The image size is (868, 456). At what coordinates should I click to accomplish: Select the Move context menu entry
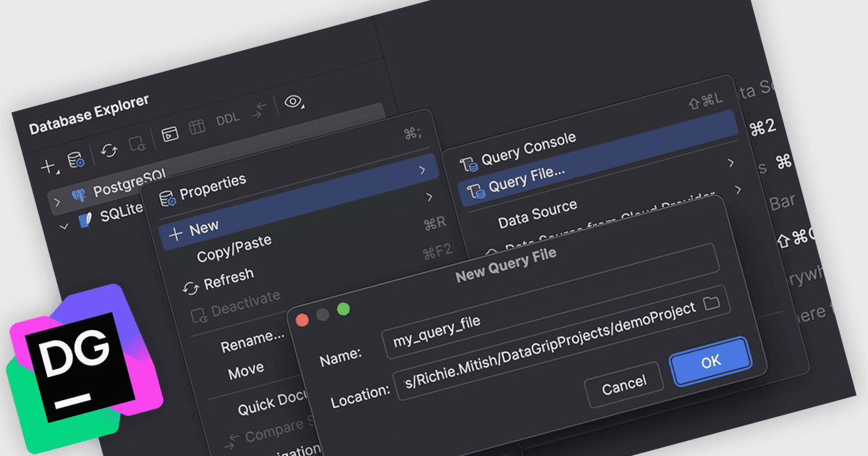(x=246, y=372)
